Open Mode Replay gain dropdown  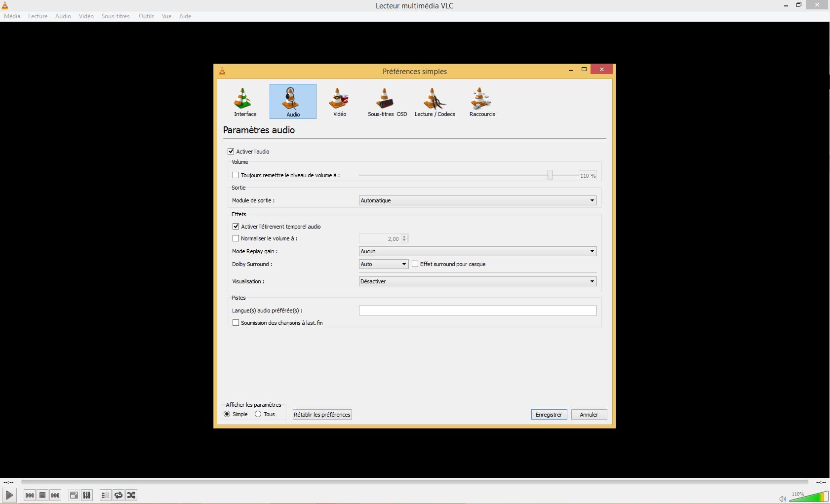coord(477,251)
